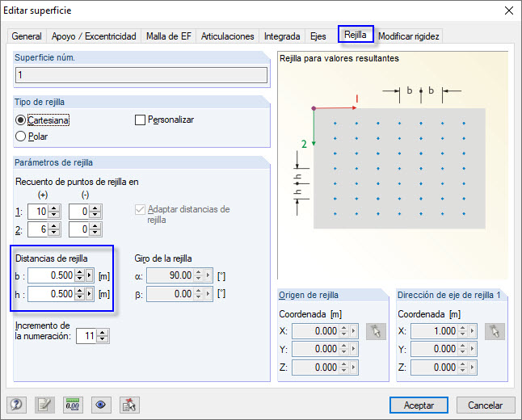Click the pick surface graphically icon
Screen dimensions: 522x420
coord(129,405)
